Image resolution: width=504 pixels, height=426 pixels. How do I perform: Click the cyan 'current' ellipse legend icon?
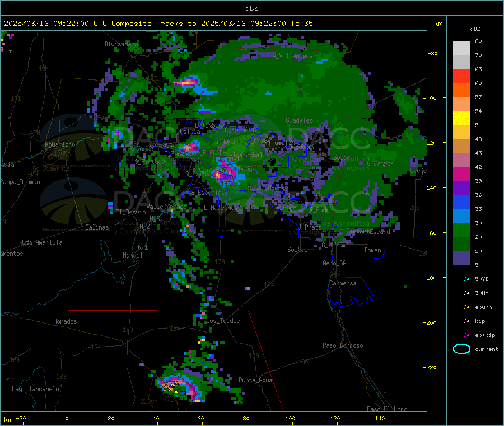(461, 349)
